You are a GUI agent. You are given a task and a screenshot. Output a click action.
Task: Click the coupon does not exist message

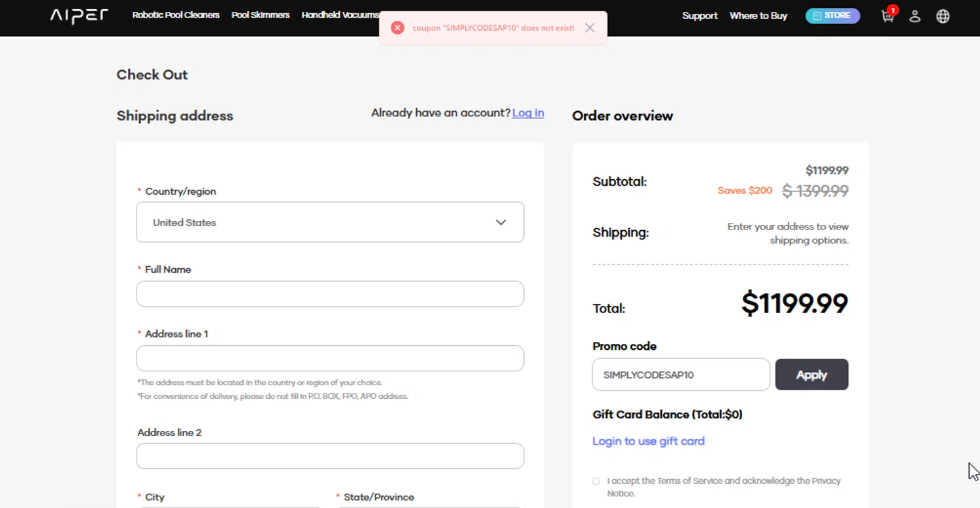tap(493, 28)
